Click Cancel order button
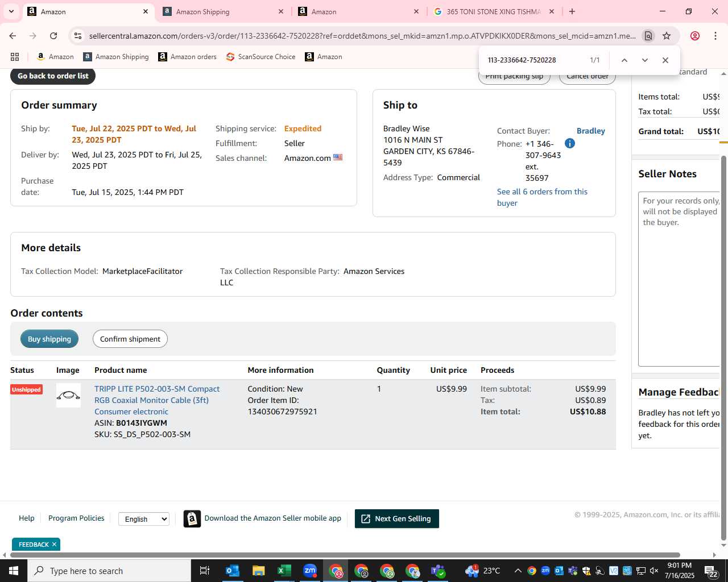This screenshot has height=582, width=728. [x=588, y=76]
